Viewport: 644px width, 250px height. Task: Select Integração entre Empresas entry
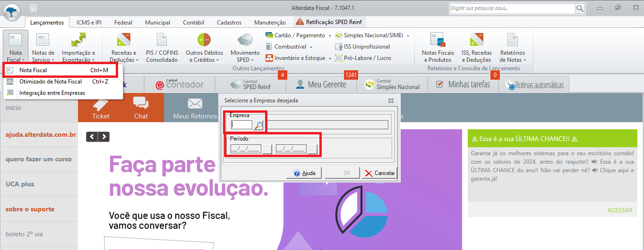[63, 93]
